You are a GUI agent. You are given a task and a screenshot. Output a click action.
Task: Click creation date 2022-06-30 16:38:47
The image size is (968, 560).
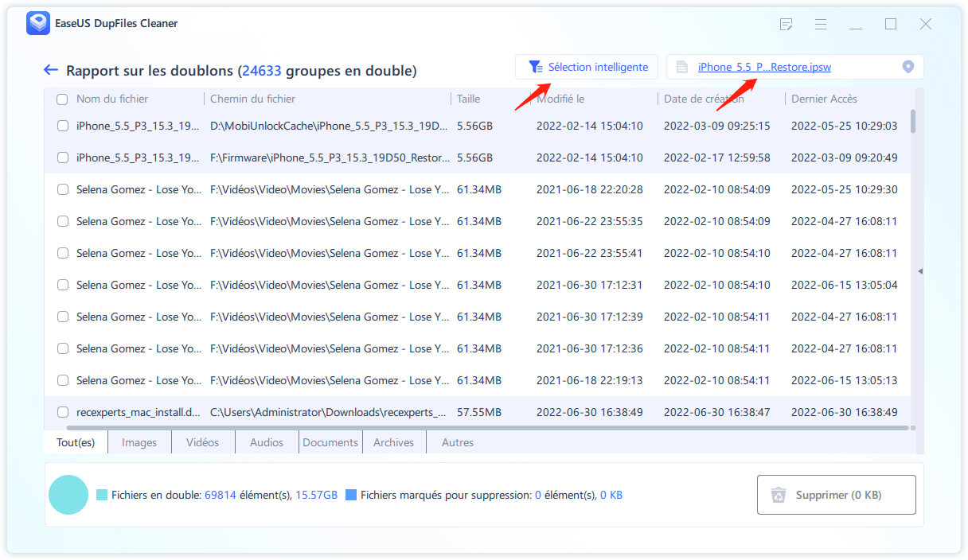tap(716, 412)
